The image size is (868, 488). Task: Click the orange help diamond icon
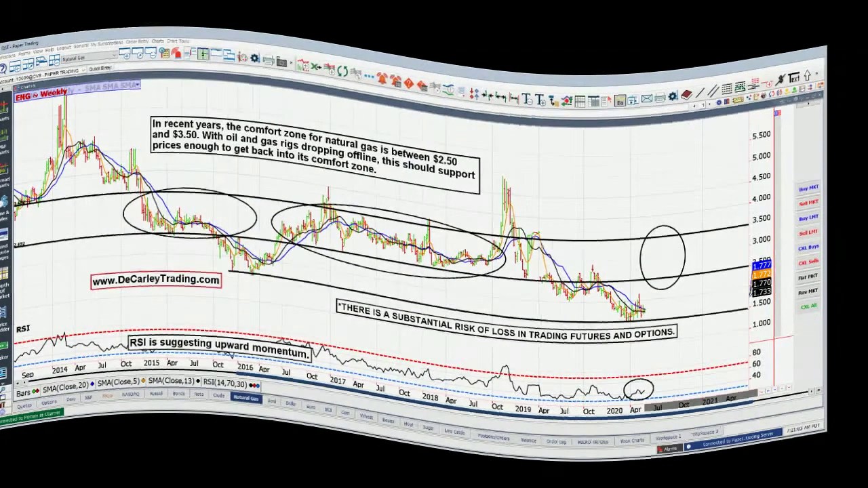point(408,83)
